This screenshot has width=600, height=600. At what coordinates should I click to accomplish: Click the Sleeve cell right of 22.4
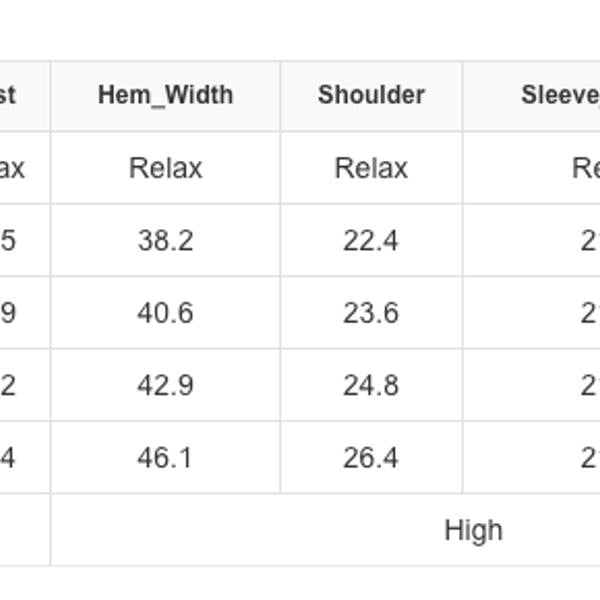[x=560, y=241]
